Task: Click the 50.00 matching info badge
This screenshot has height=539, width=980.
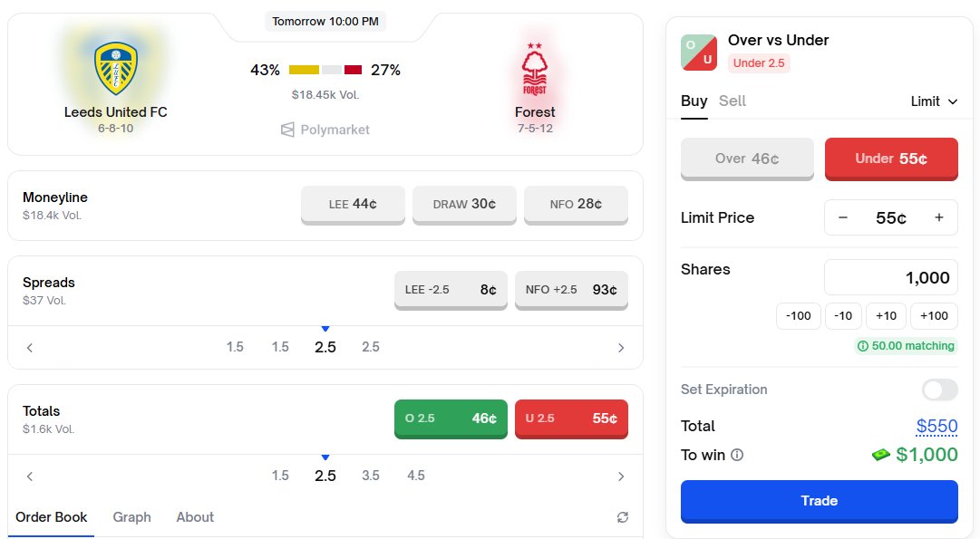Action: (906, 346)
